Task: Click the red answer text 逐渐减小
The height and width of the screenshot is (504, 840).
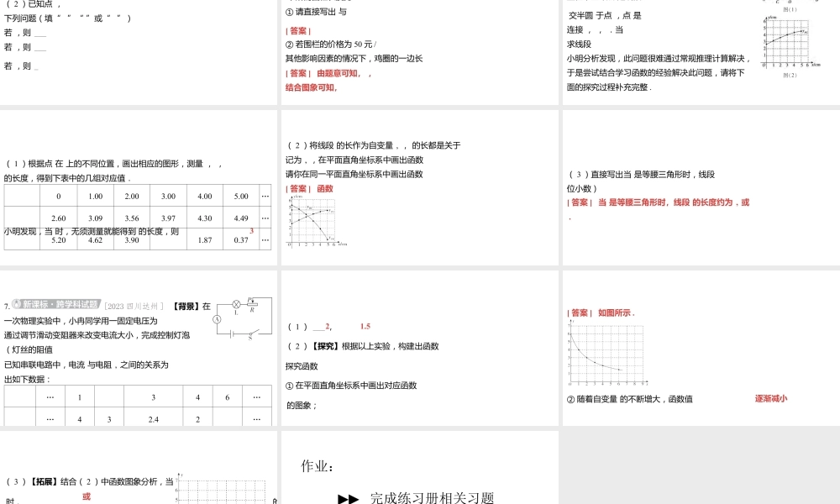Action: 770,398
